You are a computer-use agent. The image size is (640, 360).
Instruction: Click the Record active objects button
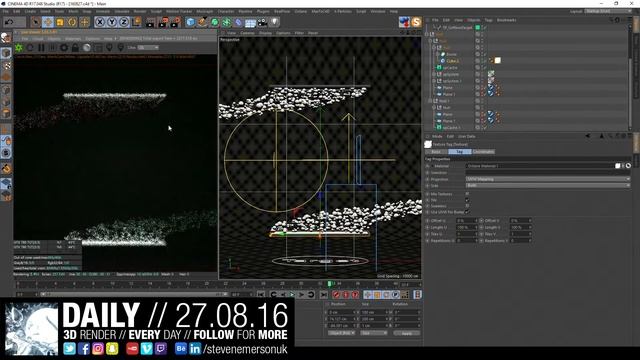(336, 294)
